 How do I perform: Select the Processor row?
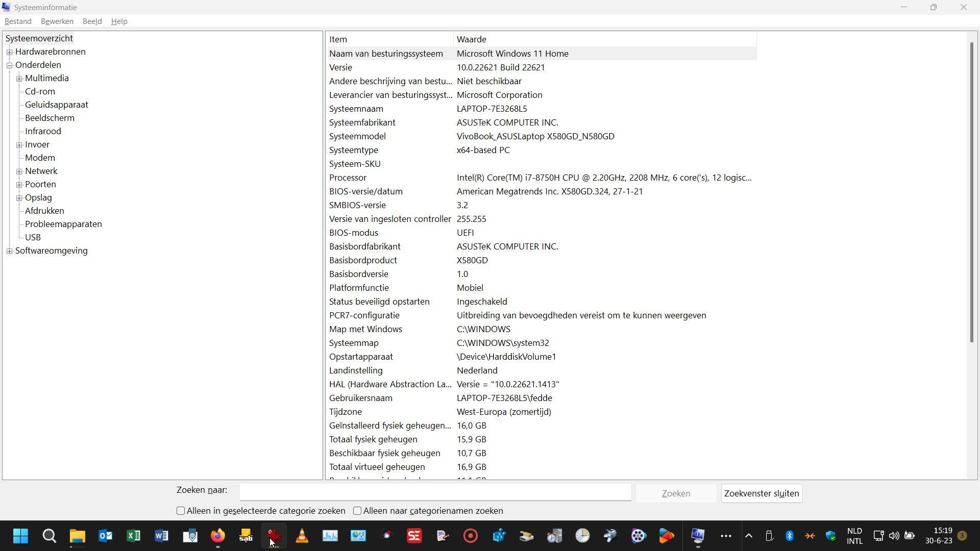coord(542,178)
